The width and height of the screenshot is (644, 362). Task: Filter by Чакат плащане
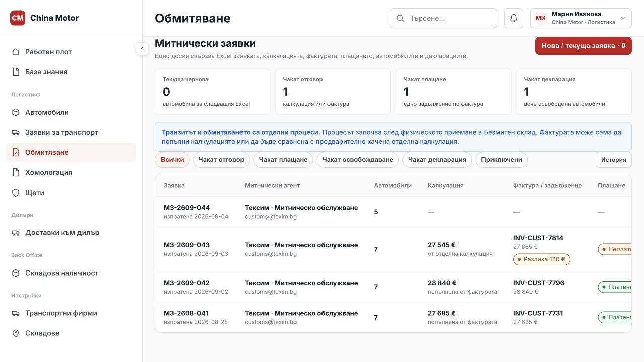click(x=283, y=160)
